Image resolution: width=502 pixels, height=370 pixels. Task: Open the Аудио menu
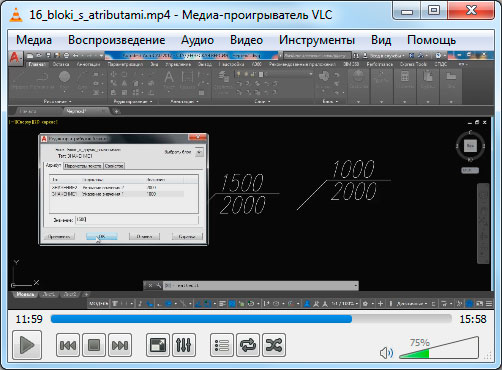click(x=197, y=40)
